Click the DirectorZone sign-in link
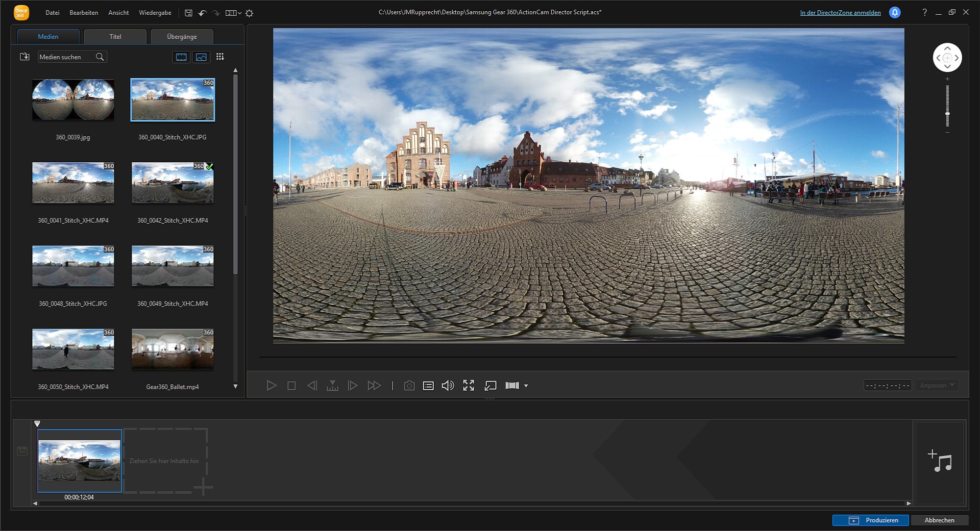The height and width of the screenshot is (531, 980). pos(840,13)
